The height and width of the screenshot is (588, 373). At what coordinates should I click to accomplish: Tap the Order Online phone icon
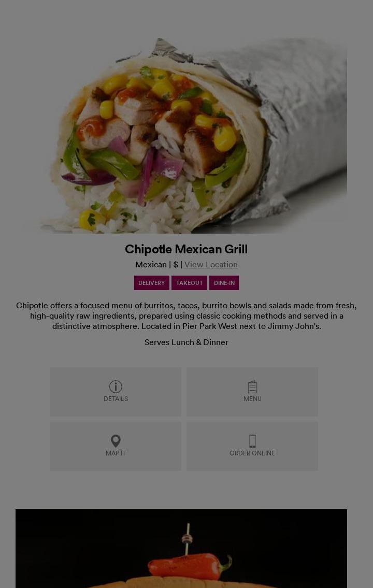click(252, 441)
